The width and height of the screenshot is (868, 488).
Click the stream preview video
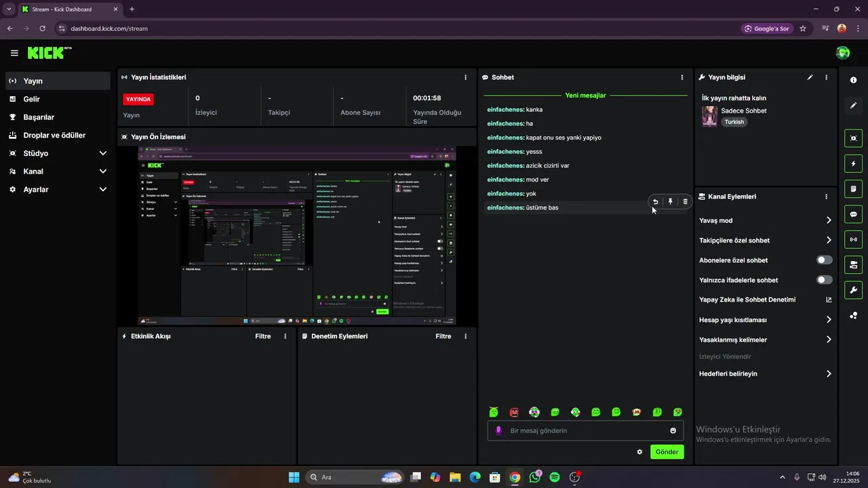pyautogui.click(x=297, y=236)
